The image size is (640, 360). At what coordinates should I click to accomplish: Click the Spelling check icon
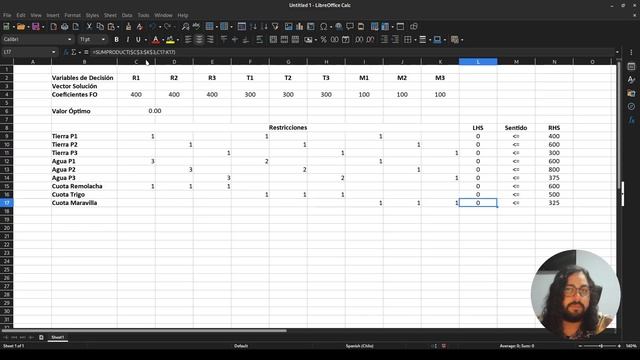point(196,27)
